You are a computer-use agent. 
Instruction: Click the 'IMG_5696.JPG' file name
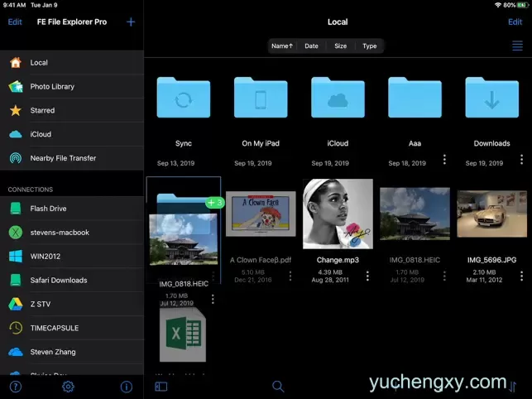[x=492, y=260]
